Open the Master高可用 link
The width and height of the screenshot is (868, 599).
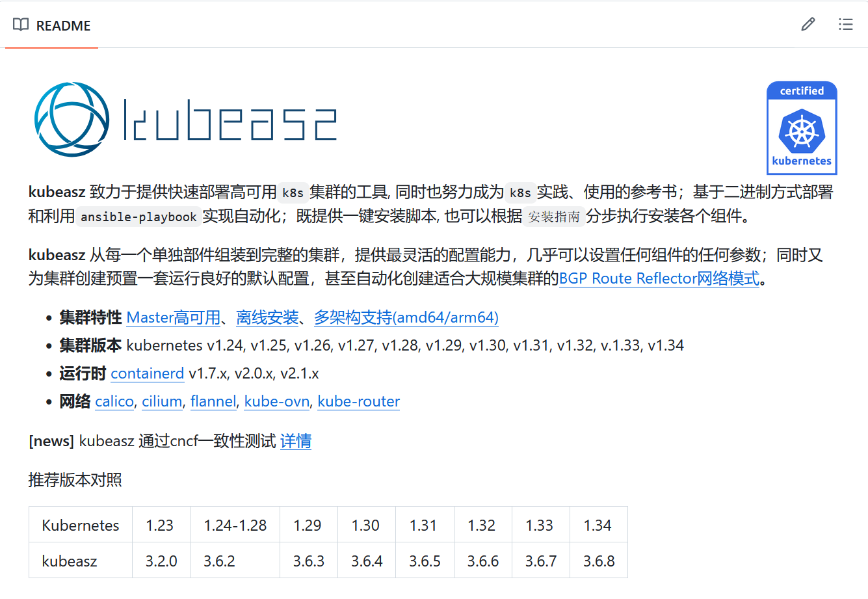pyautogui.click(x=174, y=317)
